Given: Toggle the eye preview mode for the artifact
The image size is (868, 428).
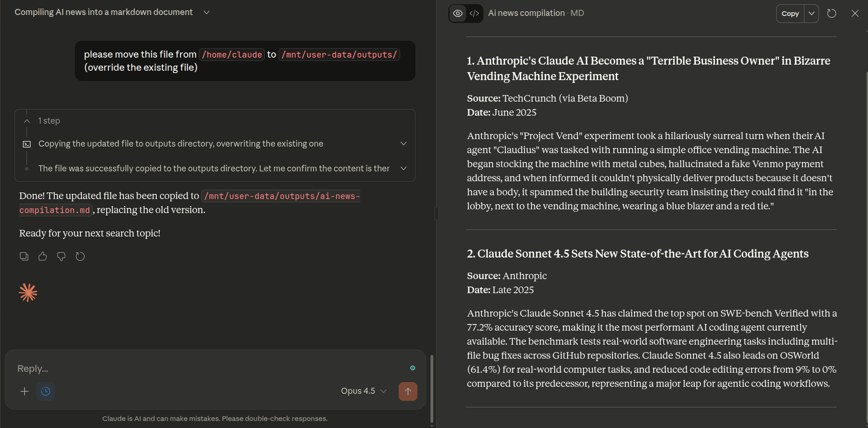Looking at the screenshot, I should click(458, 13).
